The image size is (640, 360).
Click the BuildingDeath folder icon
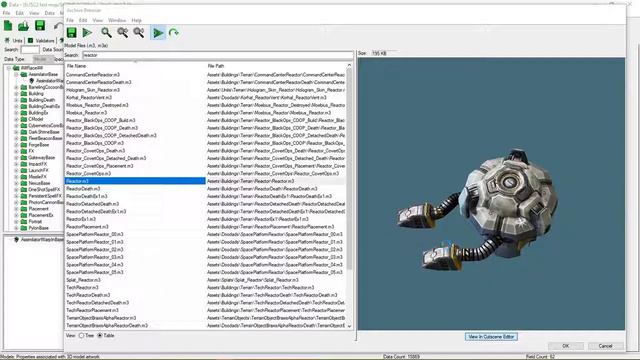(24, 100)
